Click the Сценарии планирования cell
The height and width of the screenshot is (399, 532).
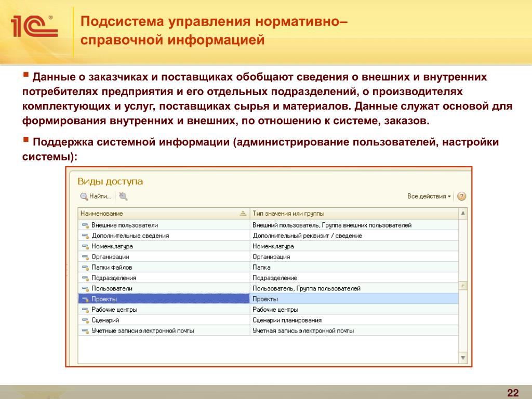click(354, 320)
